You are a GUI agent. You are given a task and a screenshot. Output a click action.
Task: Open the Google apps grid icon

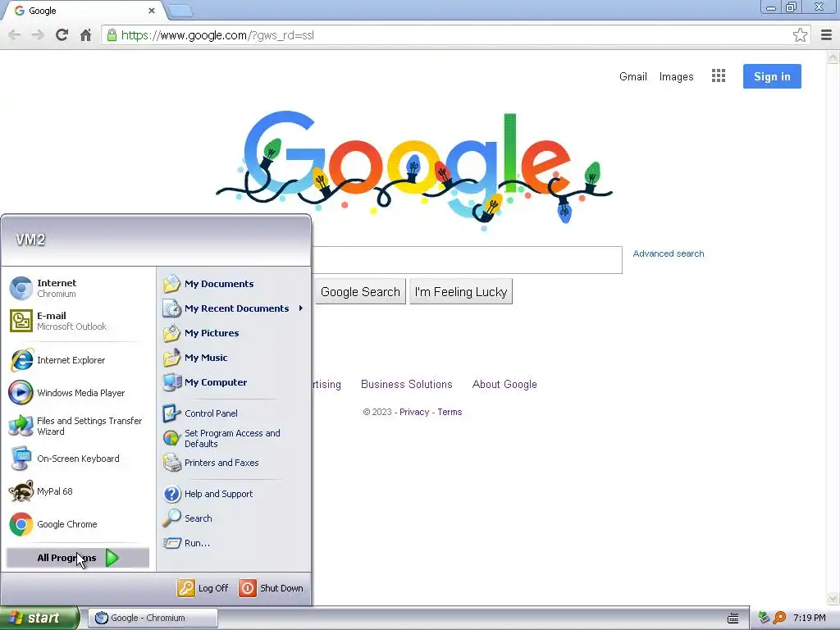(x=719, y=76)
